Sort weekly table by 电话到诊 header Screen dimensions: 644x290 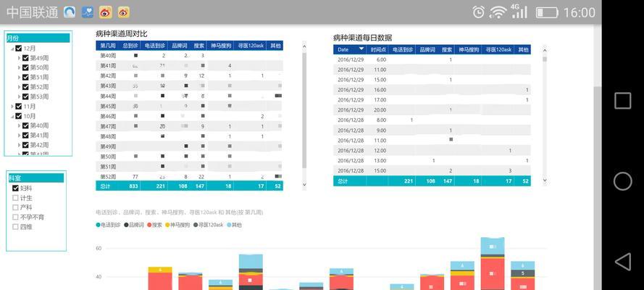point(154,46)
